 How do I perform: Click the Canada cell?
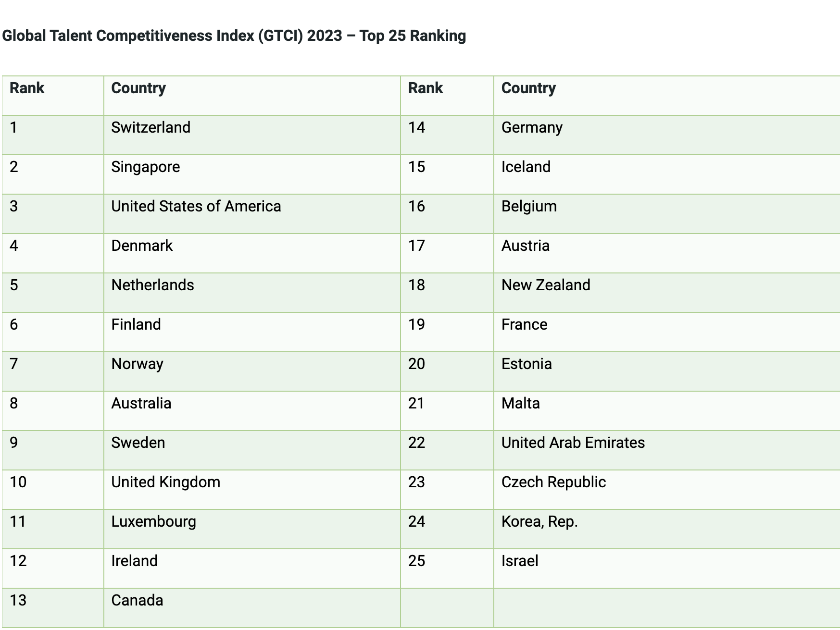138,601
